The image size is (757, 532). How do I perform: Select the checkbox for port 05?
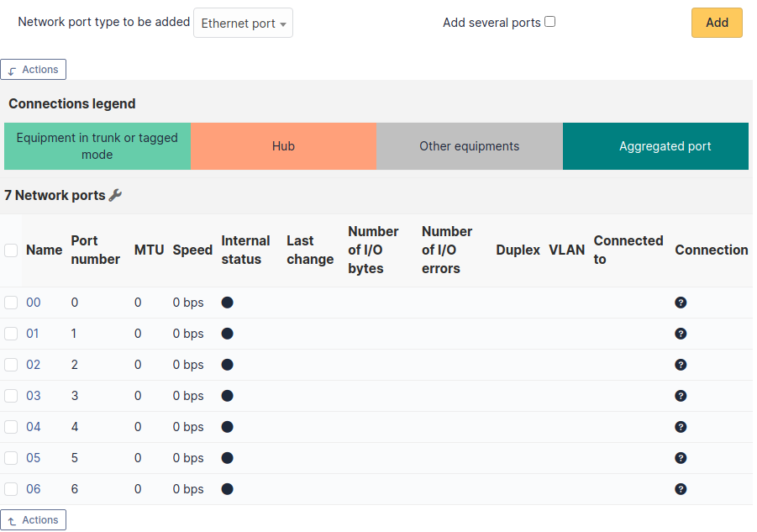click(x=11, y=458)
